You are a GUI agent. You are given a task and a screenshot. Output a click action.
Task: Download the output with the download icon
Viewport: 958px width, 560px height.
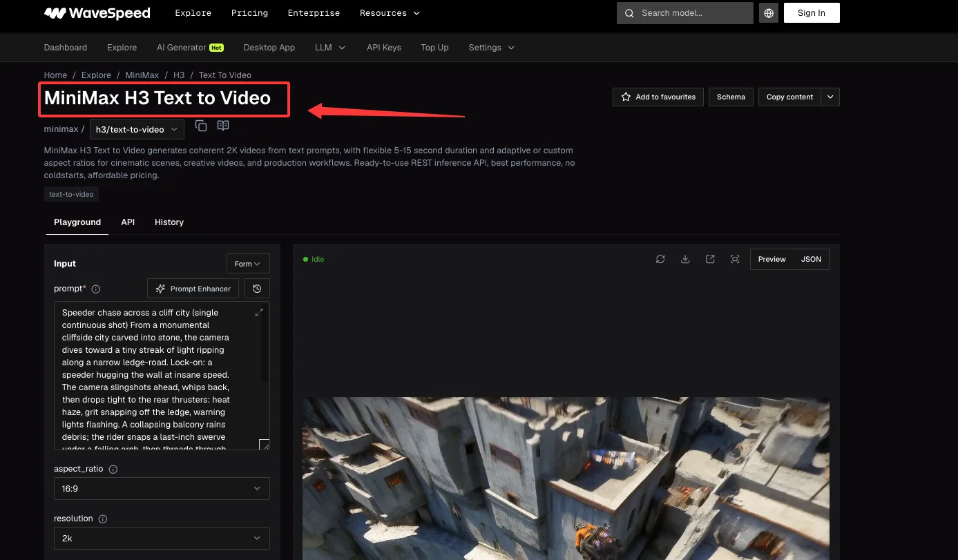[x=685, y=259]
